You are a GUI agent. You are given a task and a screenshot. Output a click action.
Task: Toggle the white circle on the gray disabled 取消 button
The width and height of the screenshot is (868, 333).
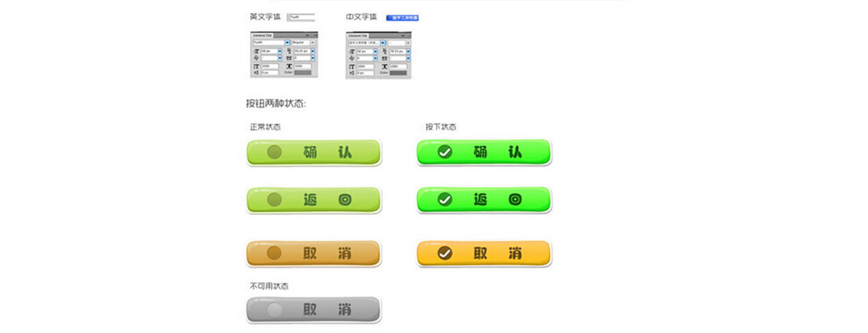pyautogui.click(x=274, y=310)
